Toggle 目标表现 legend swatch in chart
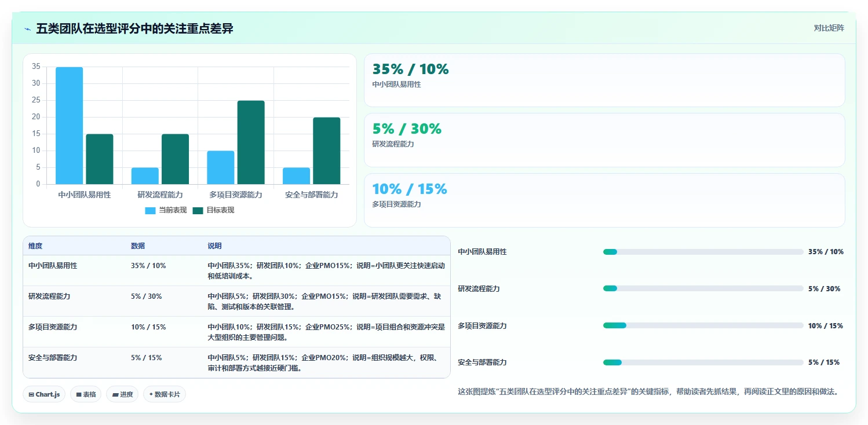The width and height of the screenshot is (868, 425). click(x=198, y=210)
